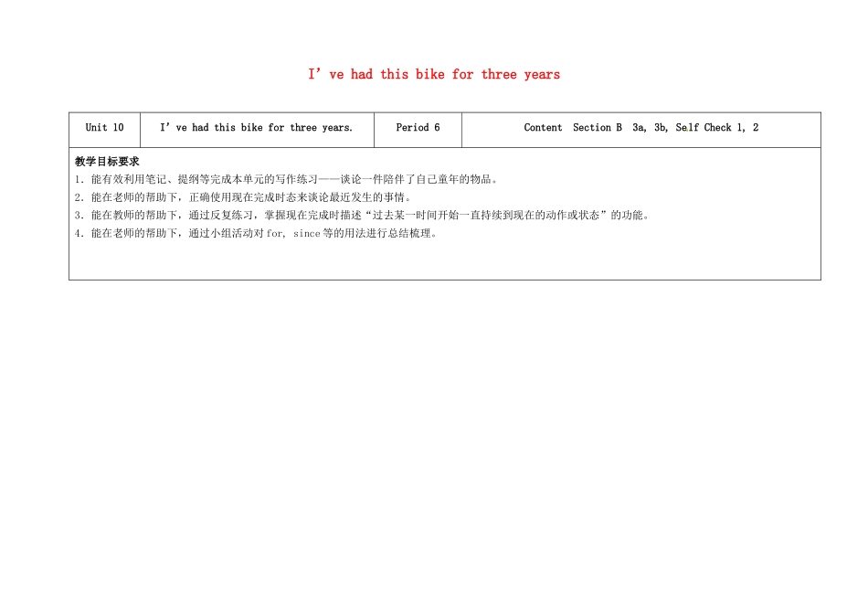Click the "Content Section B 3a, 3b, Self Check 1, 2" cell
Screen dimensions: 868x614
point(641,130)
